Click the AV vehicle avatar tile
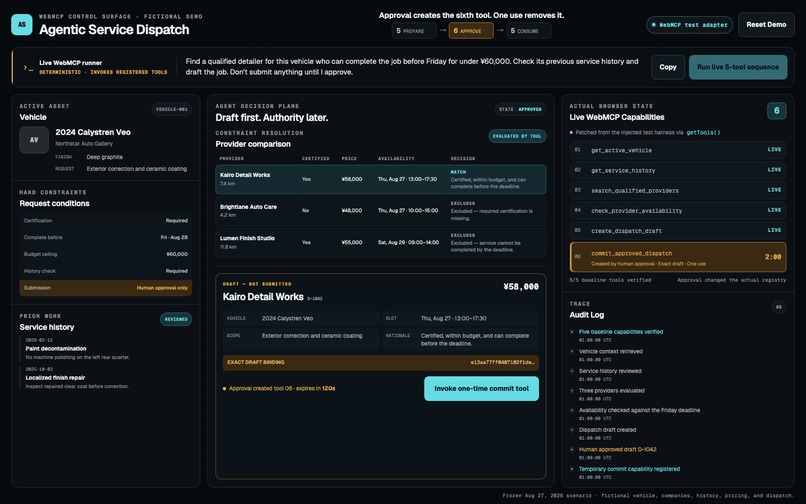 point(34,140)
